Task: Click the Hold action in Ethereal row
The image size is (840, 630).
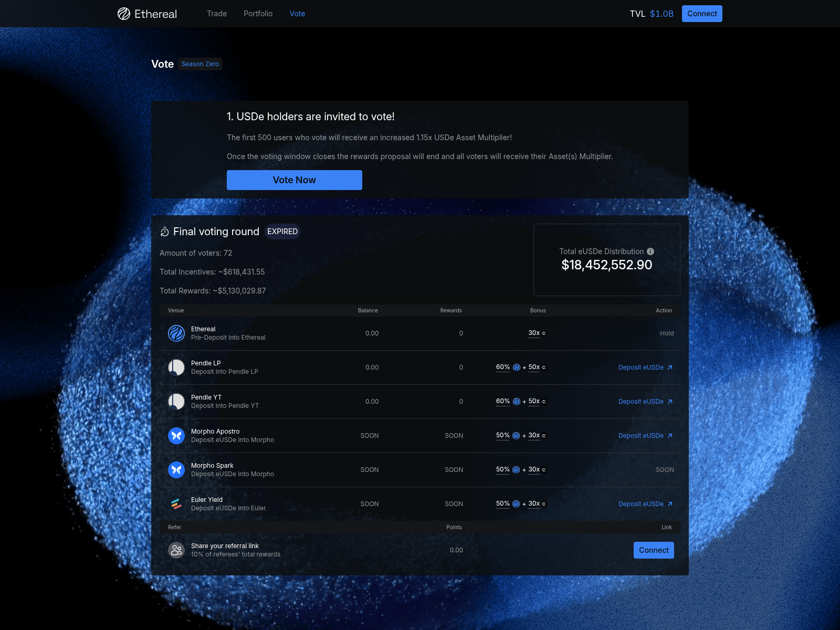Action: (667, 333)
